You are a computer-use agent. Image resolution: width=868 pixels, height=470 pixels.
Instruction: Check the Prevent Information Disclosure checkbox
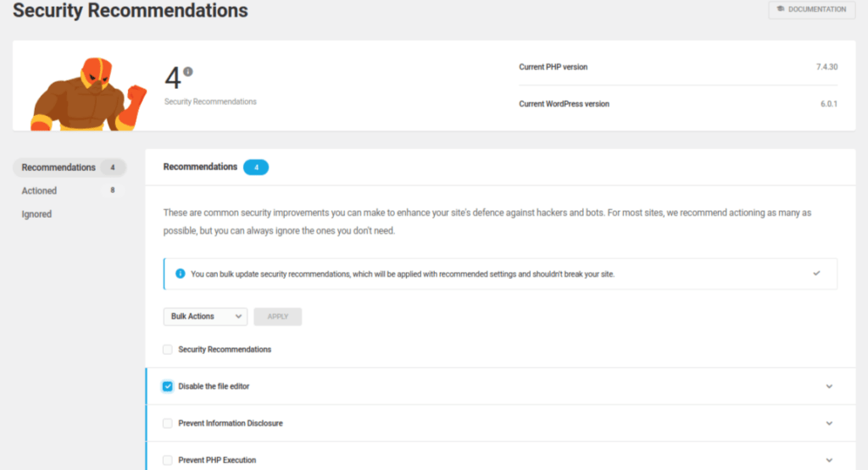pyautogui.click(x=168, y=423)
